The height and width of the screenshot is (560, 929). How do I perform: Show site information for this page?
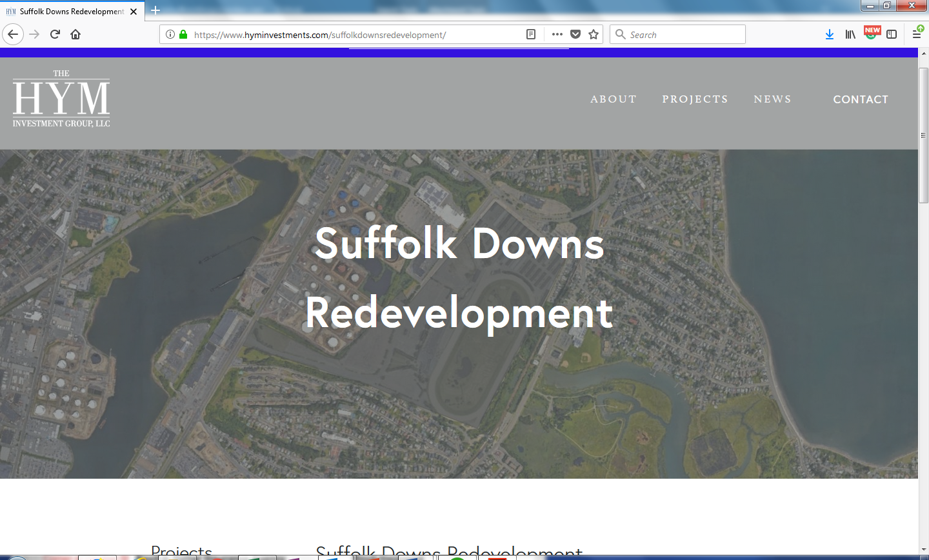pyautogui.click(x=170, y=34)
